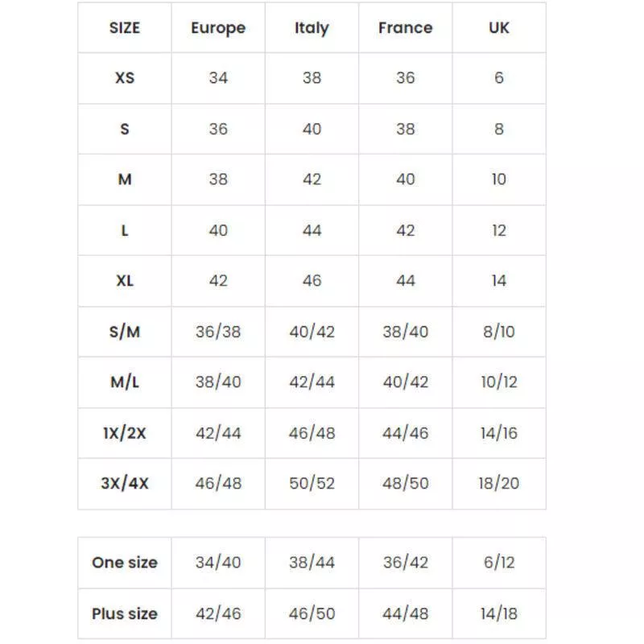The image size is (644, 644).
Task: Select the Plus size row label
Action: [125, 613]
